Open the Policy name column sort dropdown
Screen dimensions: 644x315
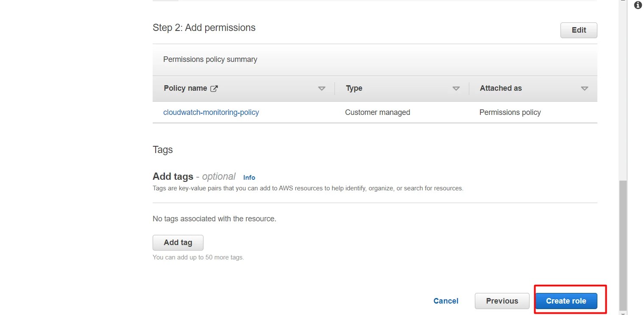pos(322,89)
